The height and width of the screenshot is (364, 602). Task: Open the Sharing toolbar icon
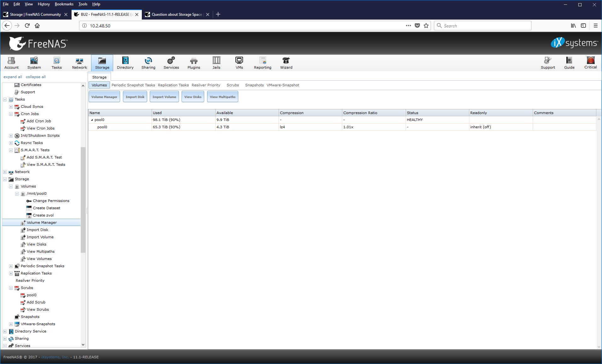click(x=148, y=63)
